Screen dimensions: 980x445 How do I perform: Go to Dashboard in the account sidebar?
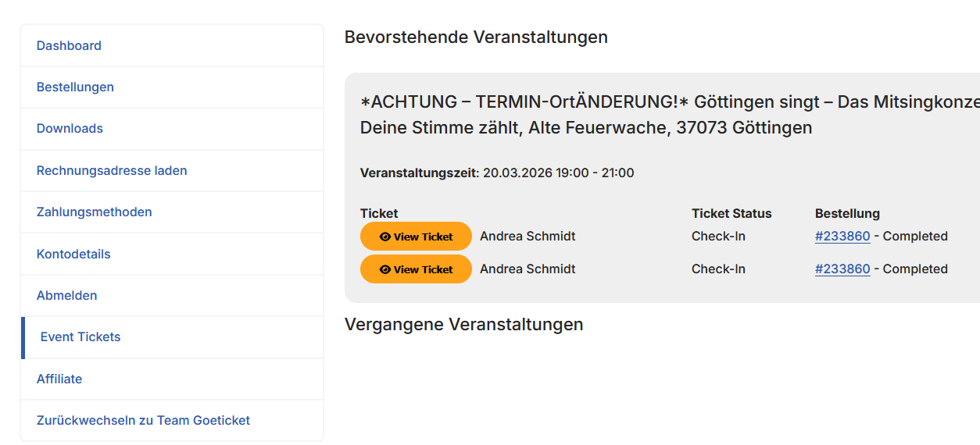coord(69,46)
